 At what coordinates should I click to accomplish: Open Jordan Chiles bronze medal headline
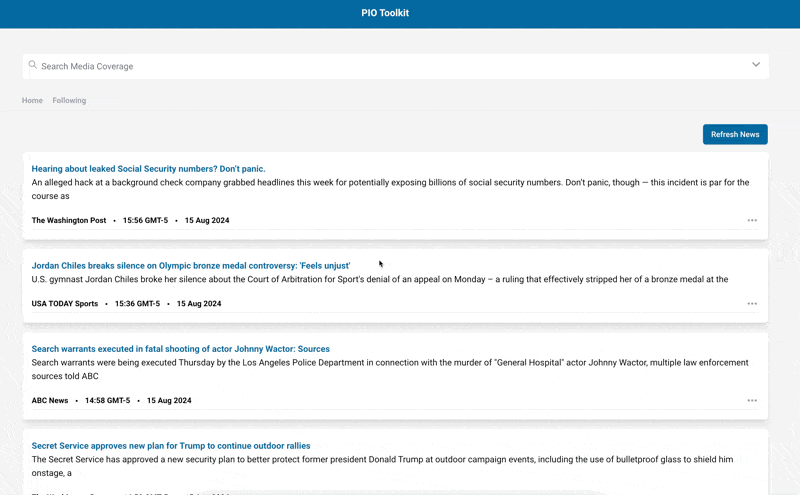tap(190, 266)
